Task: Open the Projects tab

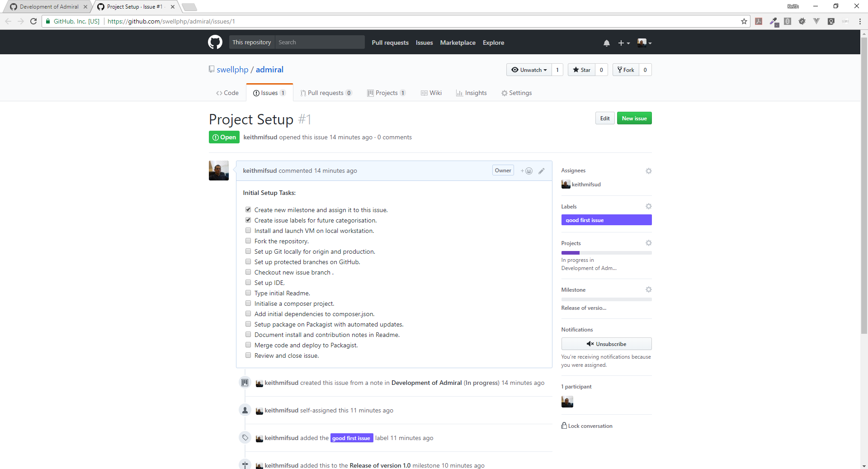Action: tap(387, 93)
